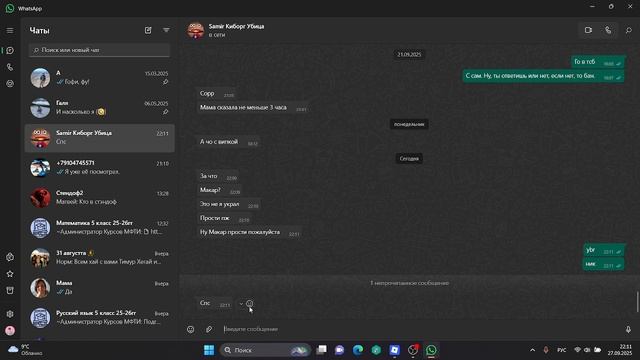Select the Samir Киборг Убийца chat row
The height and width of the screenshot is (360, 640).
pyautogui.click(x=100, y=138)
